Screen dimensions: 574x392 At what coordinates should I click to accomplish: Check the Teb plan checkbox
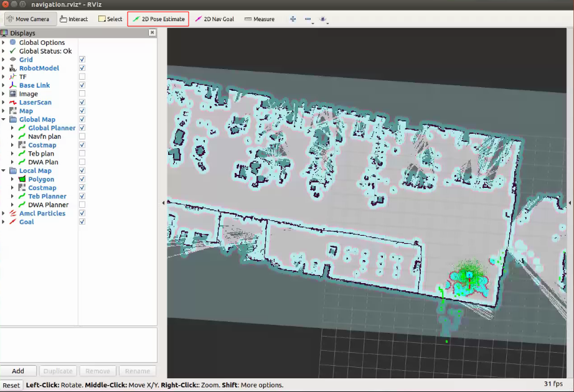(x=82, y=153)
